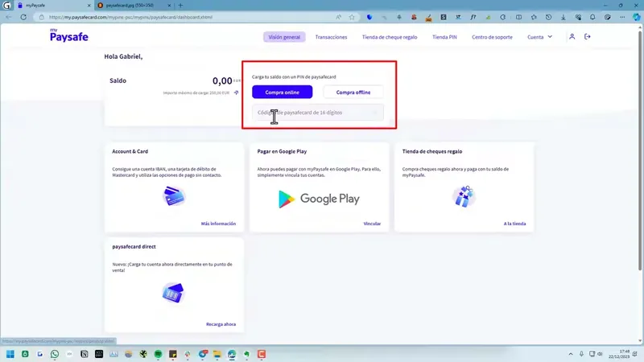The image size is (644, 362).
Task: Go back with the browser back arrow
Action: [x=9, y=17]
